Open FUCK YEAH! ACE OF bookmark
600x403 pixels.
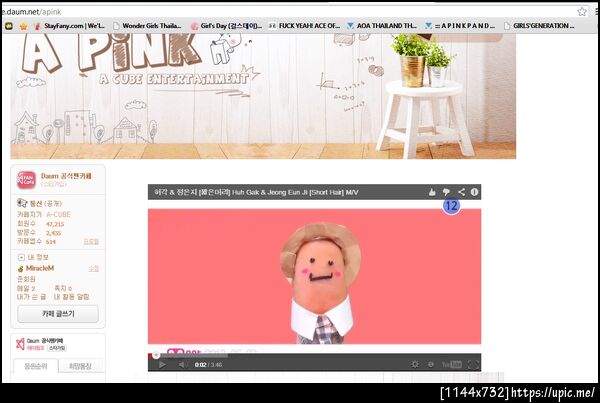coord(305,26)
